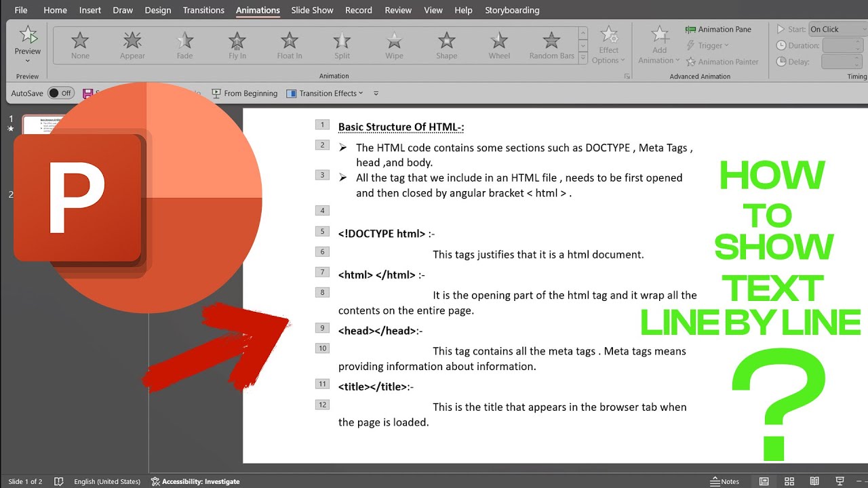The width and height of the screenshot is (868, 488).
Task: Activate the Animation Painter
Action: coord(722,62)
